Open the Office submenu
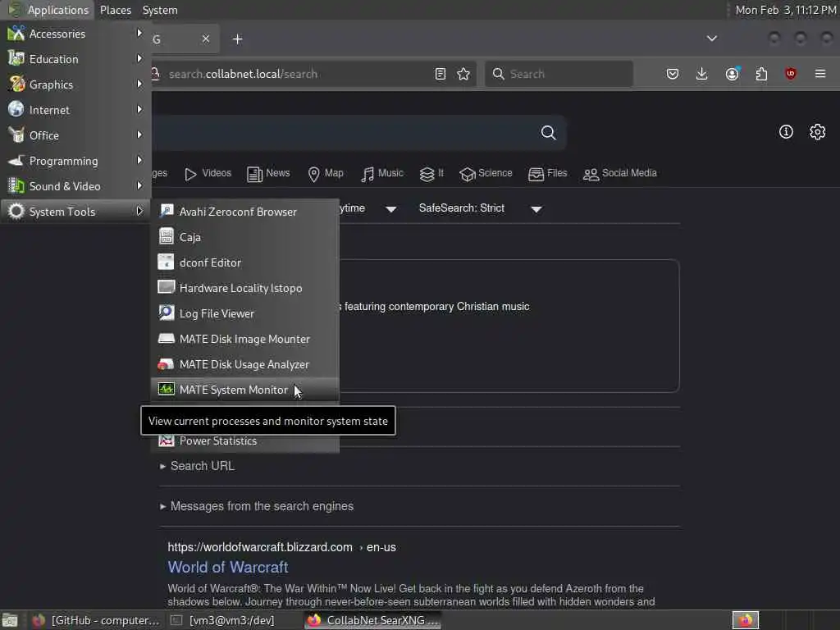Image resolution: width=840 pixels, height=630 pixels. point(75,135)
